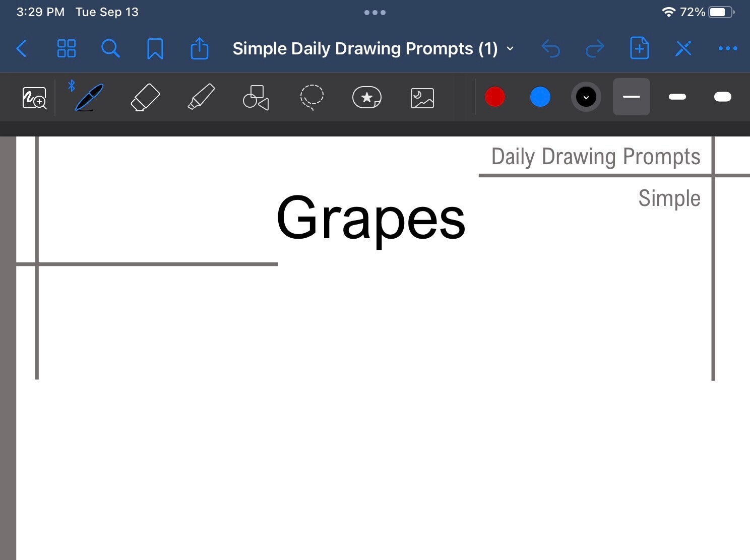Screen dimensions: 750x560
Task: Select the Fountain Pen tool
Action: (x=88, y=97)
